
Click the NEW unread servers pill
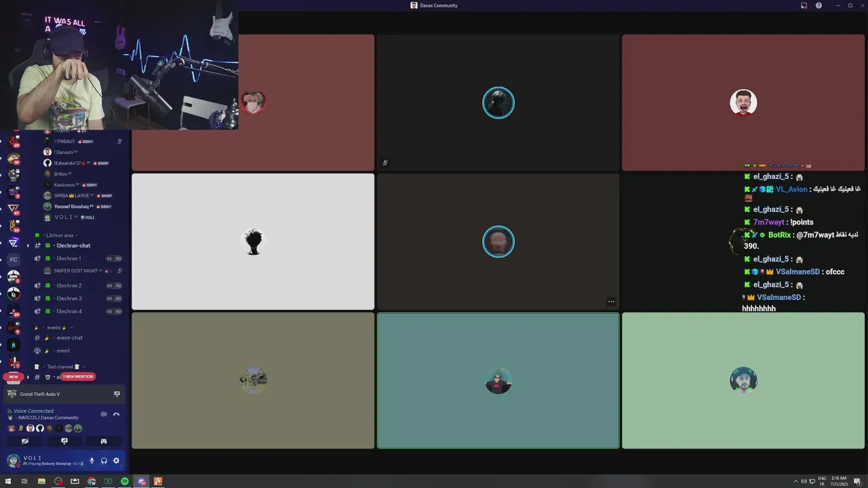tap(14, 377)
